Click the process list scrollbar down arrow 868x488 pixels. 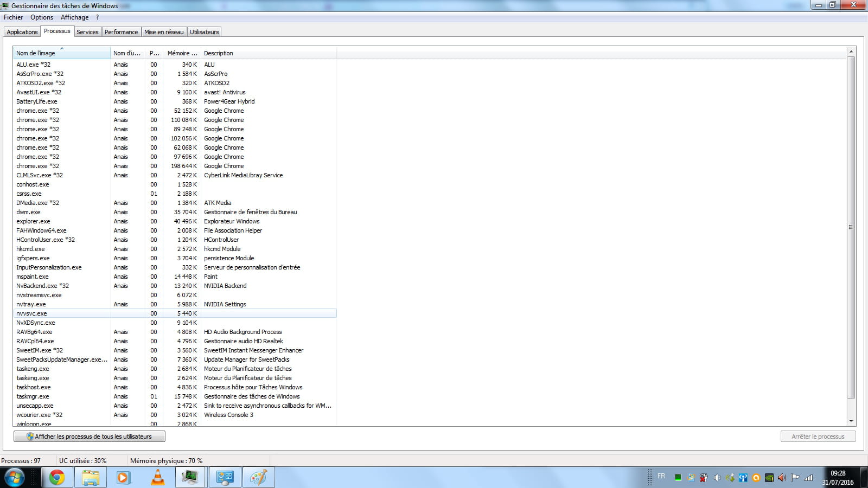[x=851, y=421]
